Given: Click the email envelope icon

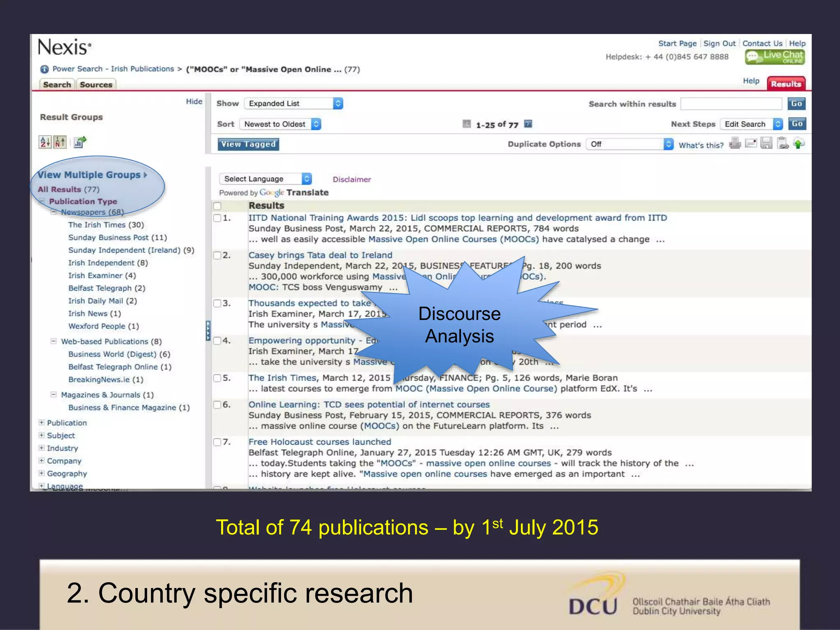Looking at the screenshot, I should 751,144.
